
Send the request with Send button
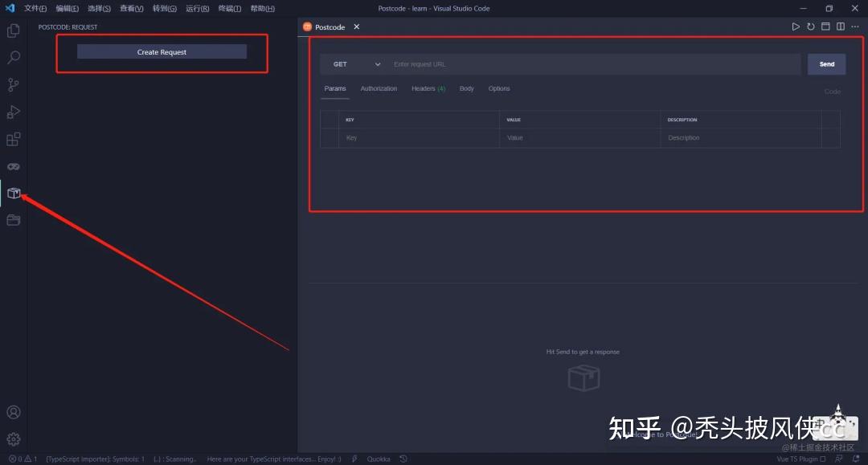(x=826, y=64)
